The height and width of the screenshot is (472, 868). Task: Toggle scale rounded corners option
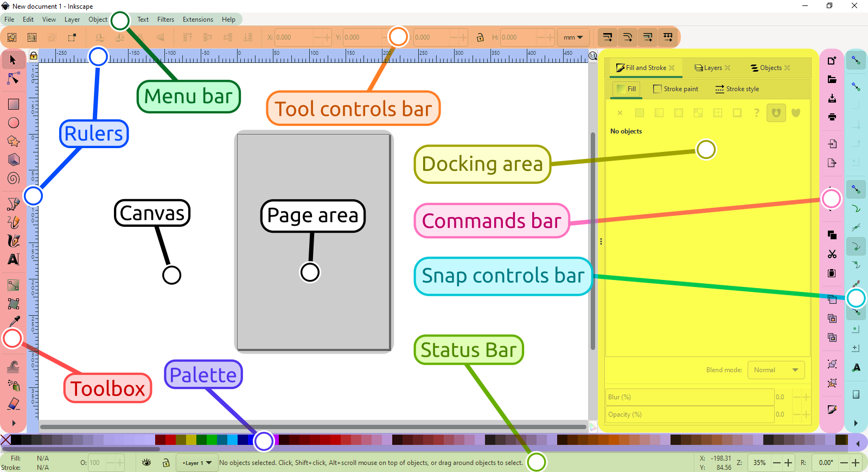[628, 37]
